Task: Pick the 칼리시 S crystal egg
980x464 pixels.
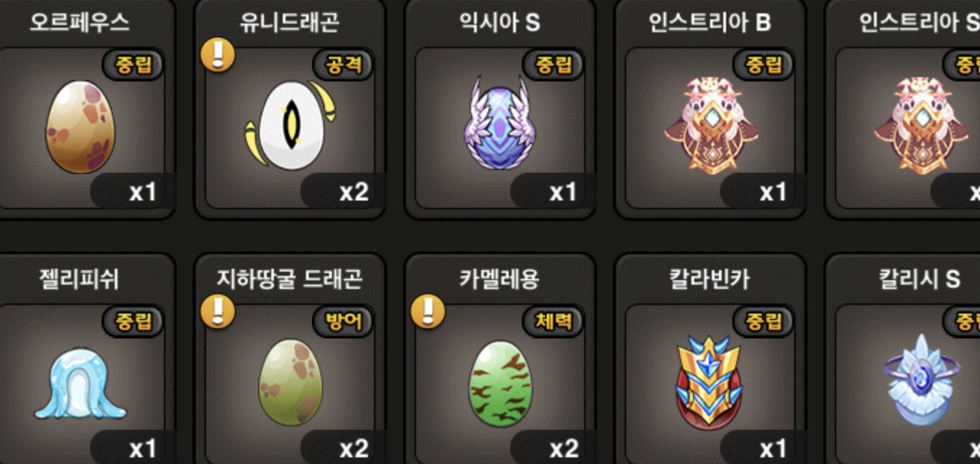Action: (922, 380)
